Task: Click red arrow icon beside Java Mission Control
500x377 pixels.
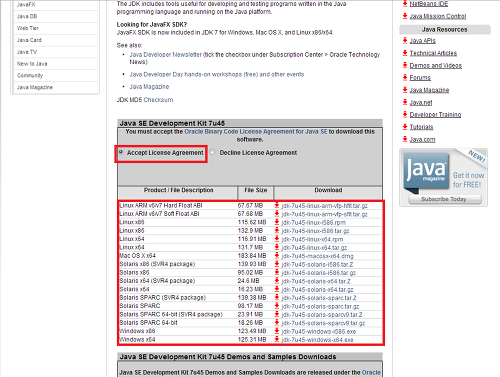Action: tap(405, 16)
